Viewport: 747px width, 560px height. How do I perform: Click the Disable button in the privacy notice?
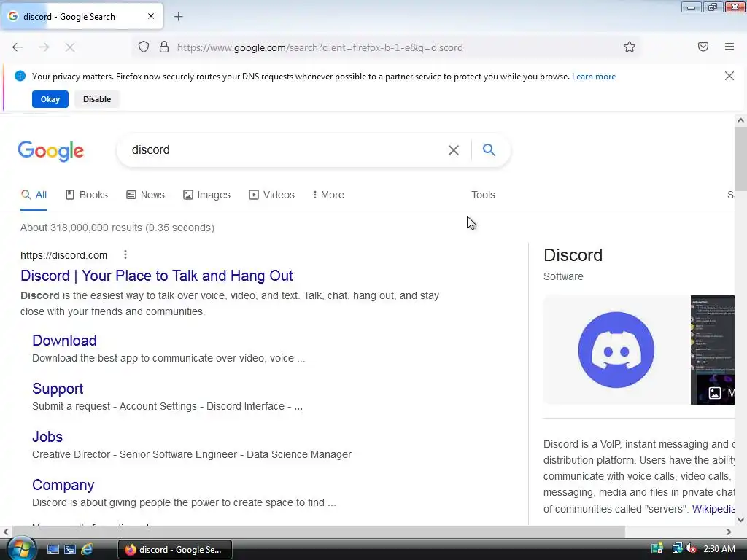coord(97,99)
